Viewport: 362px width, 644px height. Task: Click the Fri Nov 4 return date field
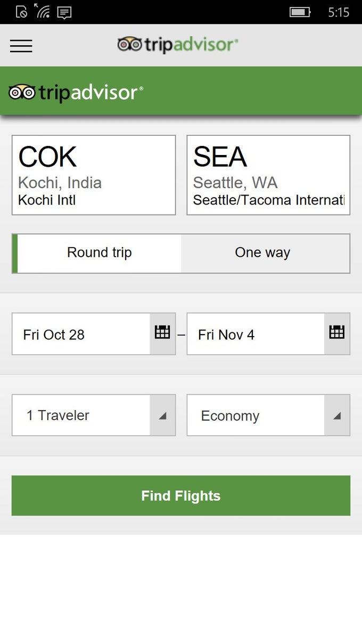[x=256, y=335]
